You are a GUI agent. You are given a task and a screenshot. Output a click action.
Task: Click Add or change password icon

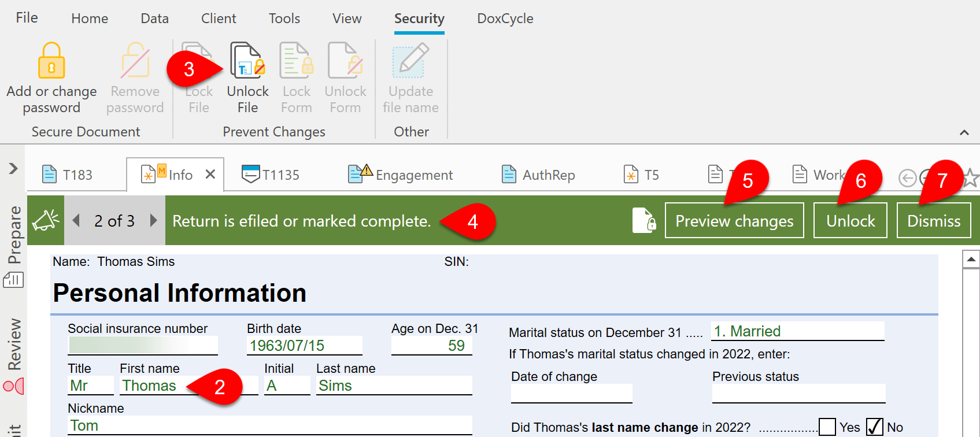[51, 60]
